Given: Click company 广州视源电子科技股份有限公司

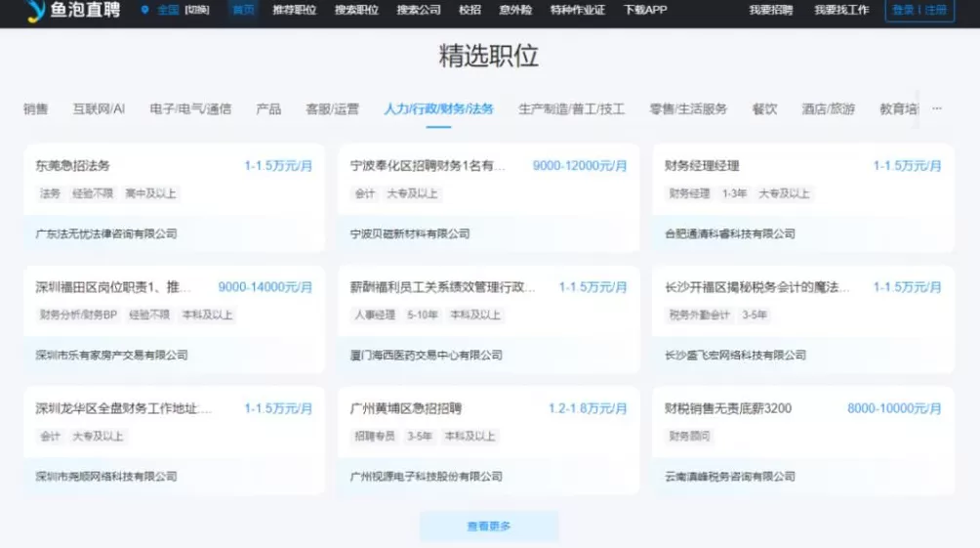Looking at the screenshot, I should pyautogui.click(x=427, y=477).
